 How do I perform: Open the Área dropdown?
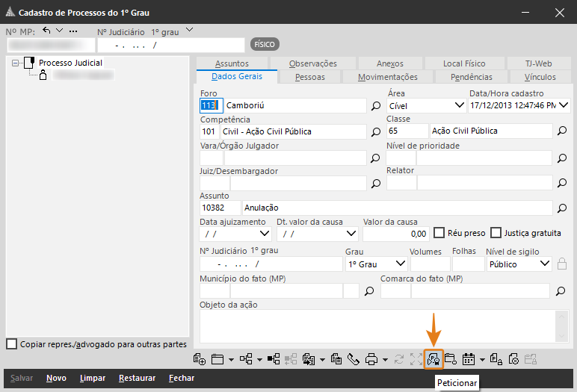click(458, 106)
